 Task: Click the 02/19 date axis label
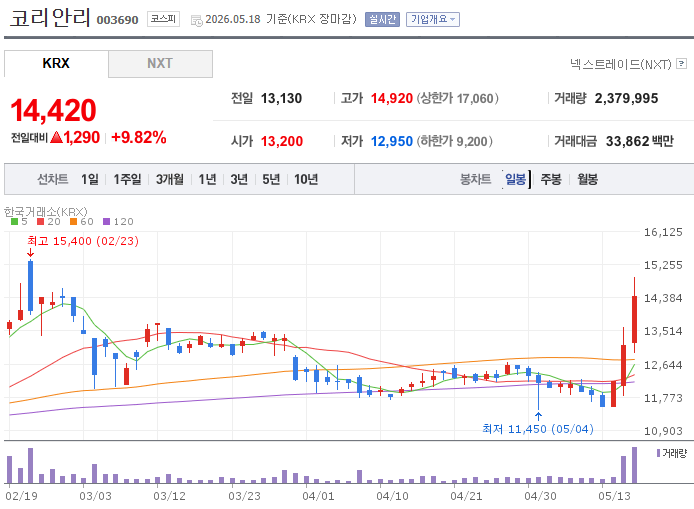[x=22, y=496]
